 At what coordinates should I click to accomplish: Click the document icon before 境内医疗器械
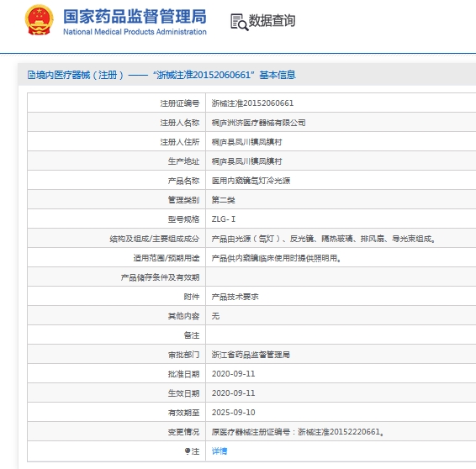coord(31,75)
